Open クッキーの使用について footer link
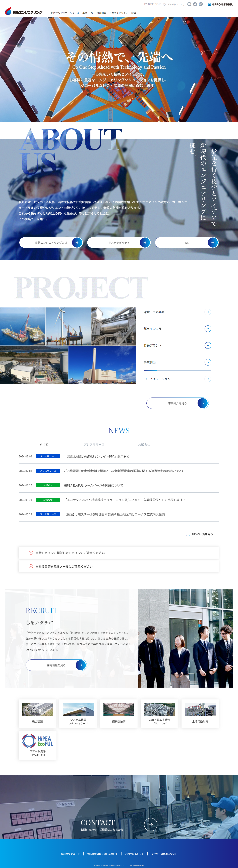 [164, 854]
